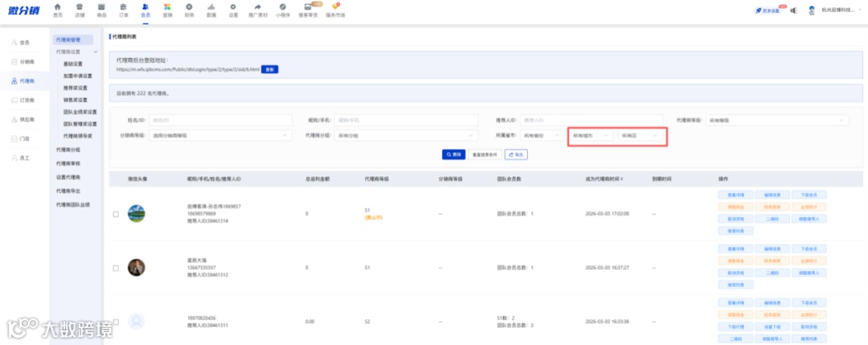The width and height of the screenshot is (868, 345).
Task: Click the 导出 export button
Action: tap(516, 155)
